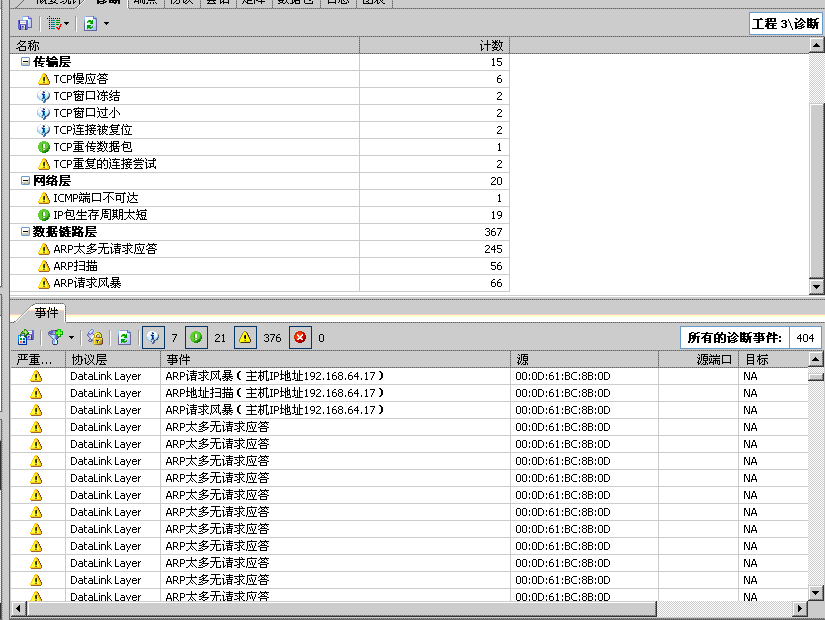Switch to the 事件 tab

click(46, 313)
